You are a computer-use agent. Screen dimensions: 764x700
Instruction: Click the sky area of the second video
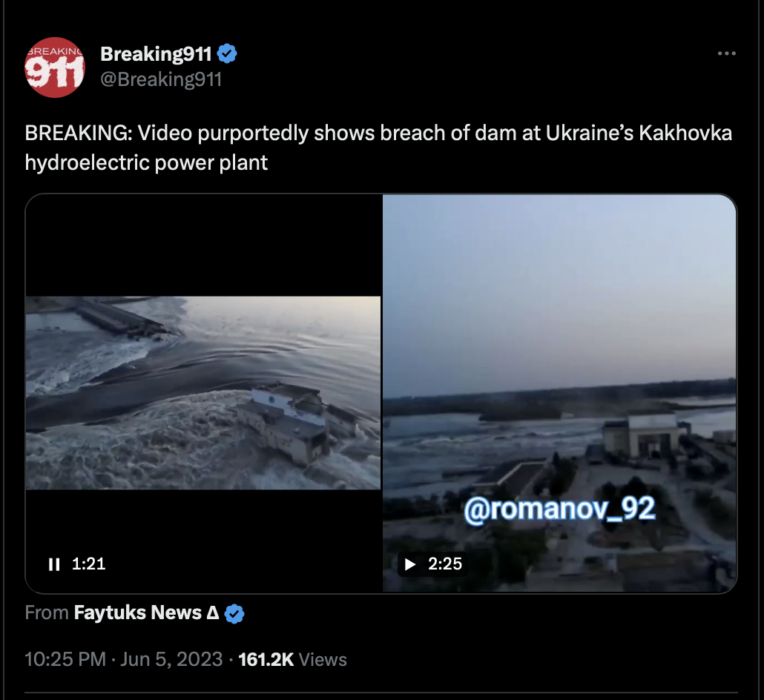(x=559, y=288)
